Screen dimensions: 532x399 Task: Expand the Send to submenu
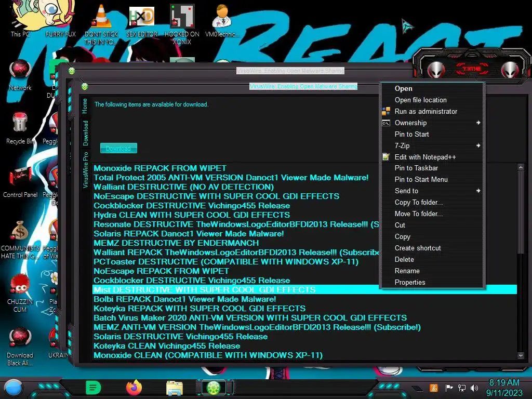pos(432,191)
